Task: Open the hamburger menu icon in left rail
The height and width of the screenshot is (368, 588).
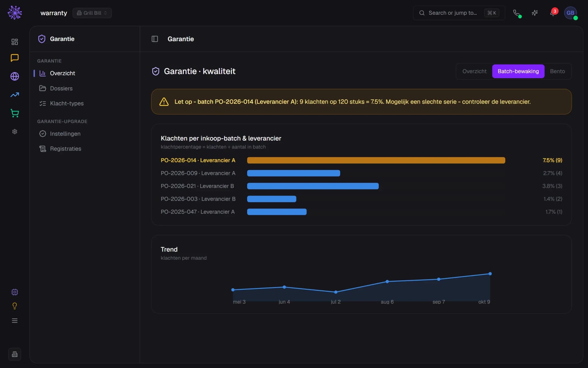Action: (x=15, y=320)
